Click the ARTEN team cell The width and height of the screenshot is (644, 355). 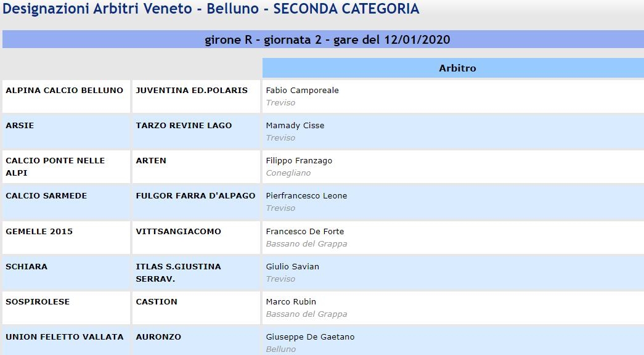pos(196,167)
